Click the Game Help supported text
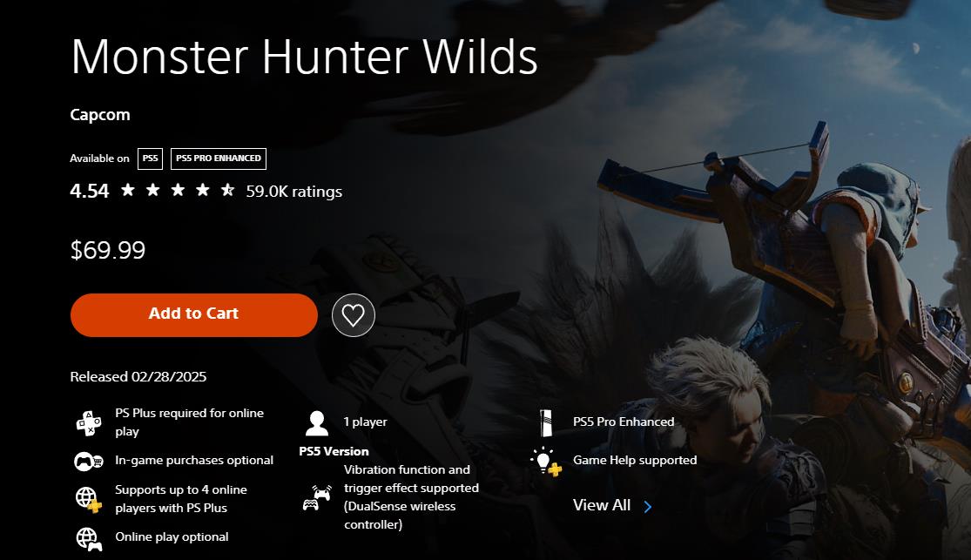The height and width of the screenshot is (560, 971). coord(635,460)
